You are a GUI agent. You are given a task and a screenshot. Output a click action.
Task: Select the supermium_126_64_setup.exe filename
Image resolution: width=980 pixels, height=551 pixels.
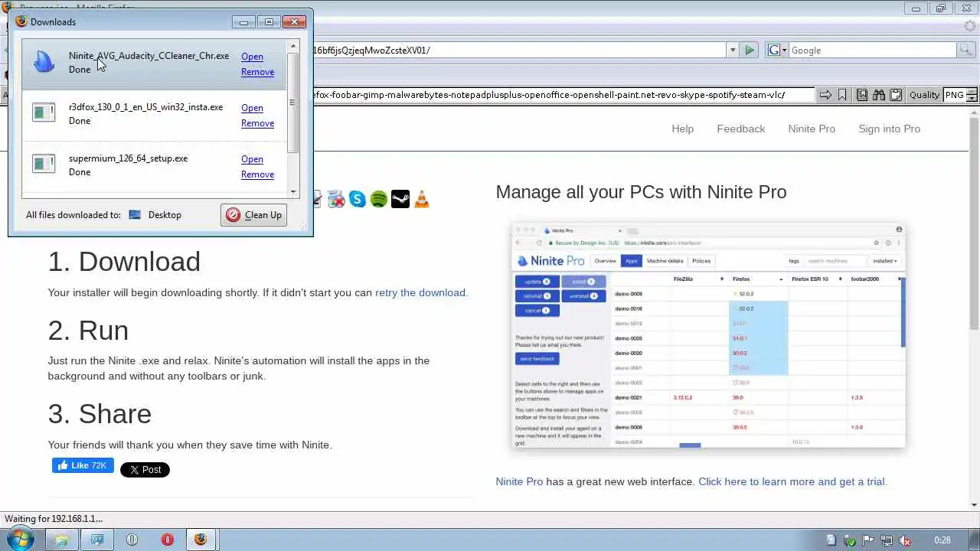[128, 158]
